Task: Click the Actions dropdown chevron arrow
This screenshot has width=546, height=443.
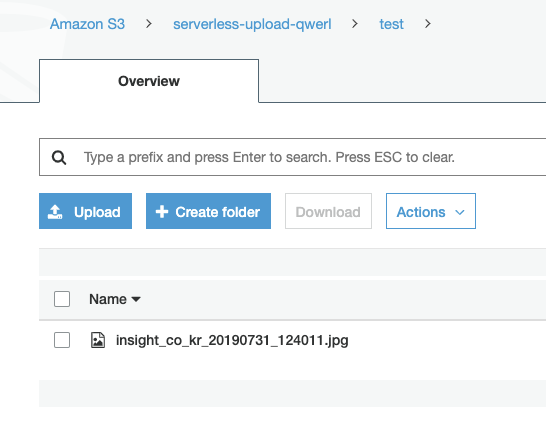Action: 460,212
